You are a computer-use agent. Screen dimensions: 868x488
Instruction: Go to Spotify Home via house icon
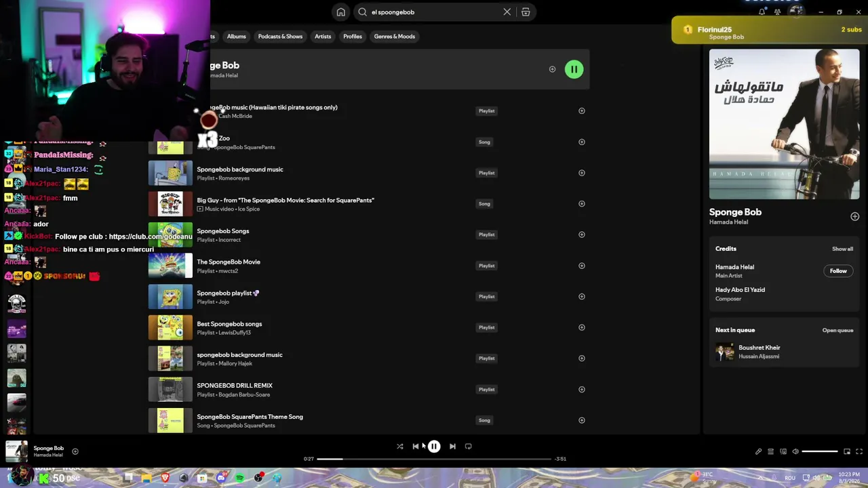341,12
